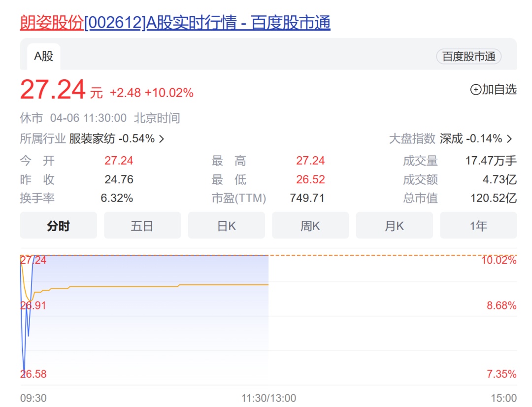This screenshot has width=532, height=407.
Task: Click the 11:30/13:00 time axis label
Action: click(269, 398)
